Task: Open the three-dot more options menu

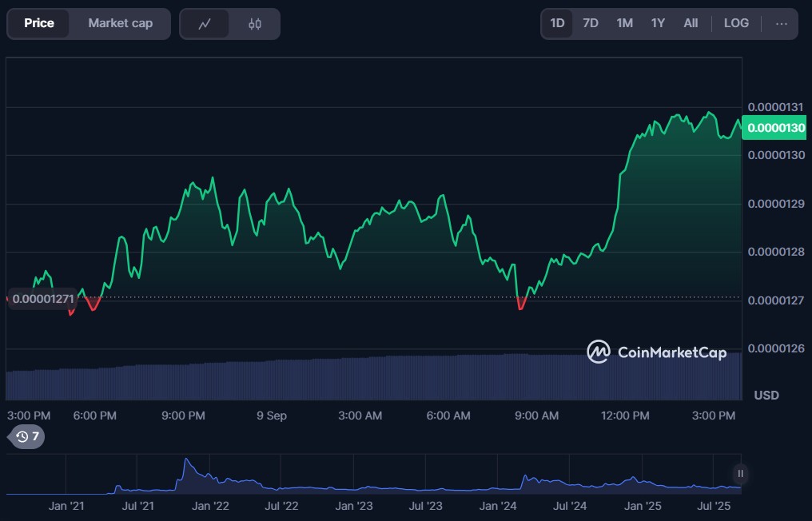Action: click(x=781, y=23)
